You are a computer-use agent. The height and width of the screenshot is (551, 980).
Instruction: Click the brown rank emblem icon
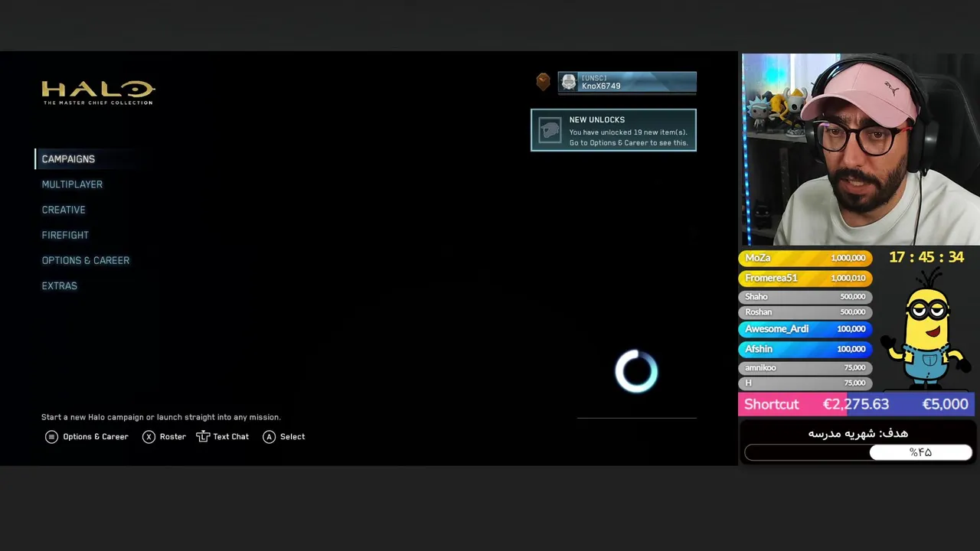tap(543, 82)
